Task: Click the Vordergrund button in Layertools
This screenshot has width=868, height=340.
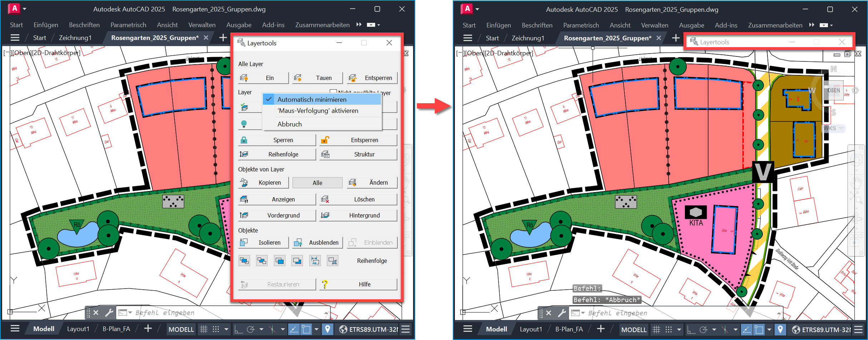Action: point(277,215)
